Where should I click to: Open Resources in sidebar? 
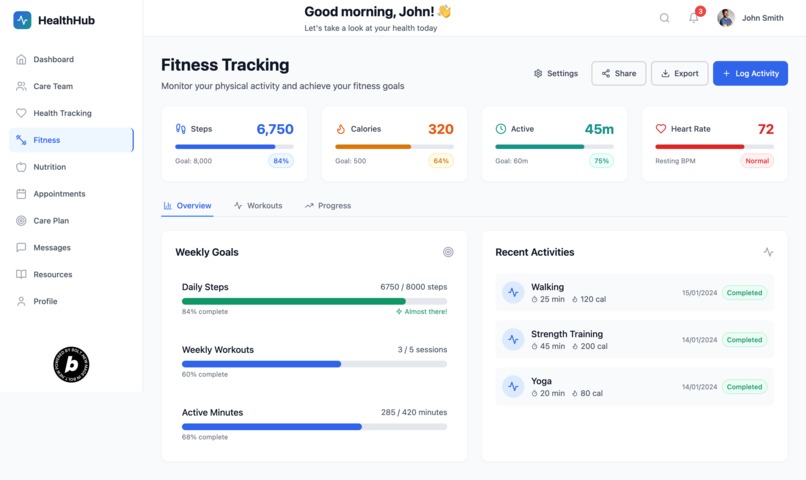[71, 274]
